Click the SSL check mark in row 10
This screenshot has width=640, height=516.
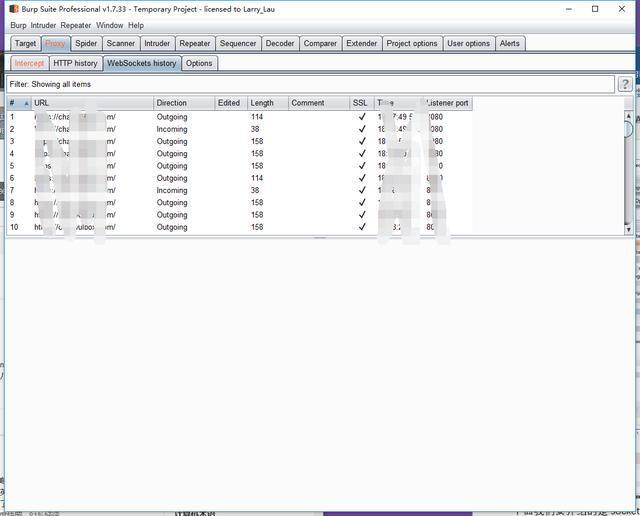[362, 227]
